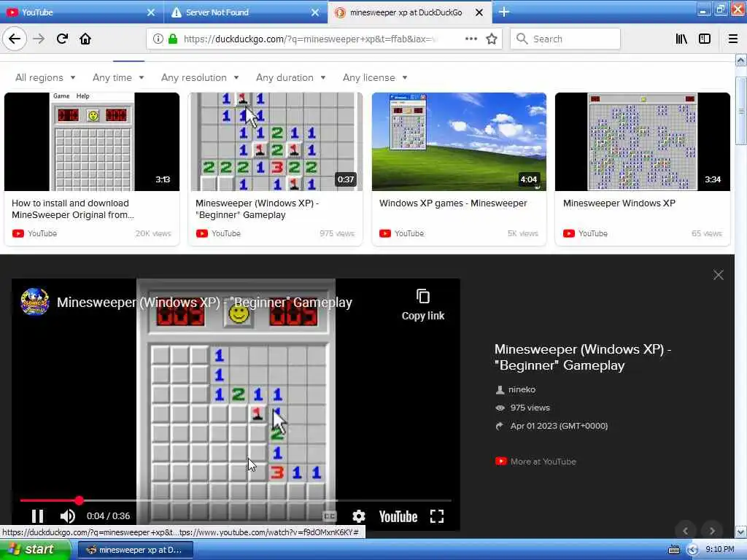Click the 'nineko' uploader name
This screenshot has height=560, width=747.
click(522, 389)
